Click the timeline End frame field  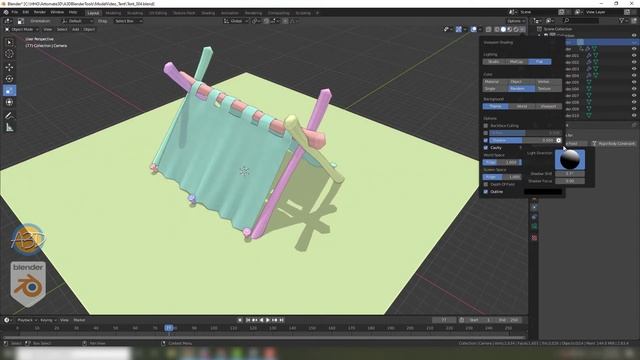(x=509, y=320)
